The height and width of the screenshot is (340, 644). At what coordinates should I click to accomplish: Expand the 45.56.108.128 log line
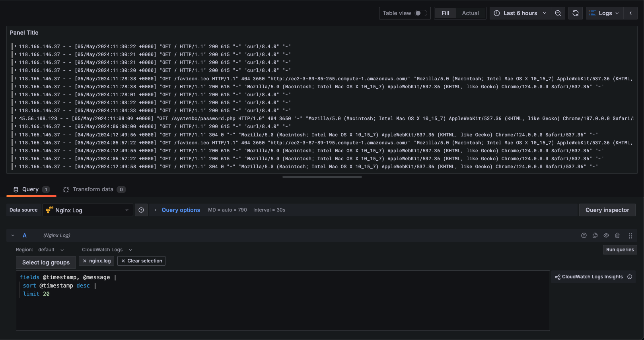coord(16,119)
